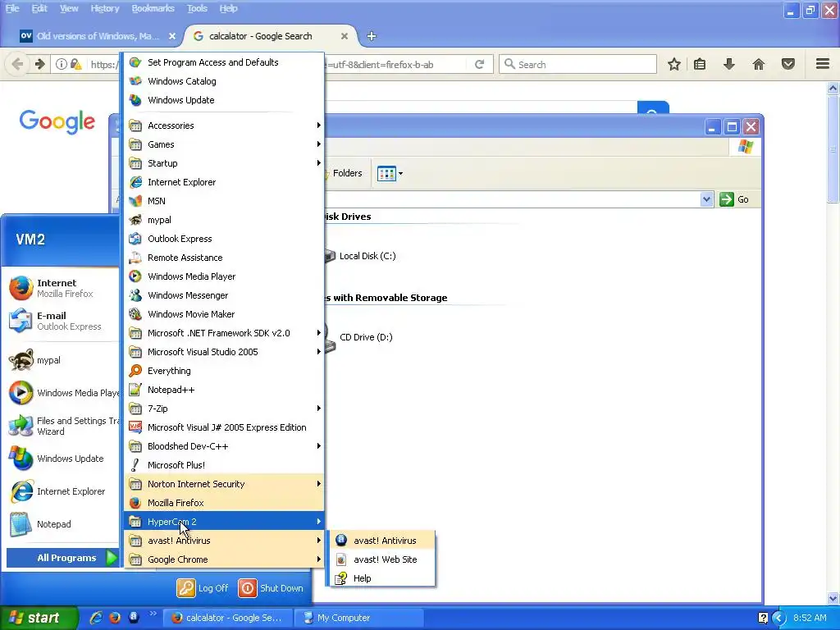The image size is (840, 630).
Task: Open the Firefox hamburger menu
Action: click(823, 64)
